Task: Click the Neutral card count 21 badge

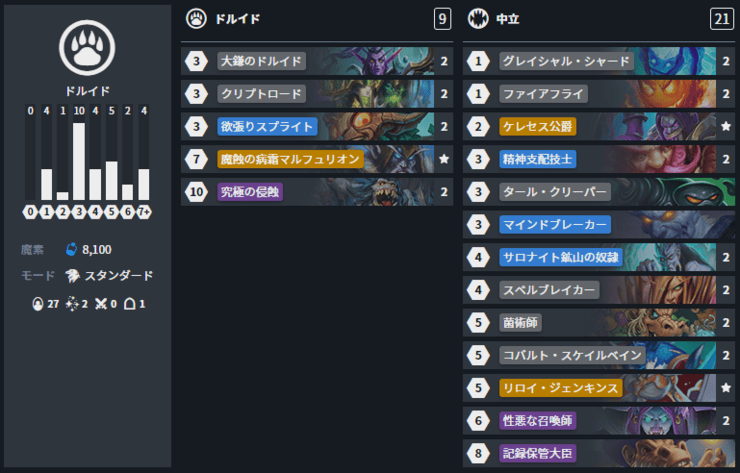Action: (x=722, y=19)
